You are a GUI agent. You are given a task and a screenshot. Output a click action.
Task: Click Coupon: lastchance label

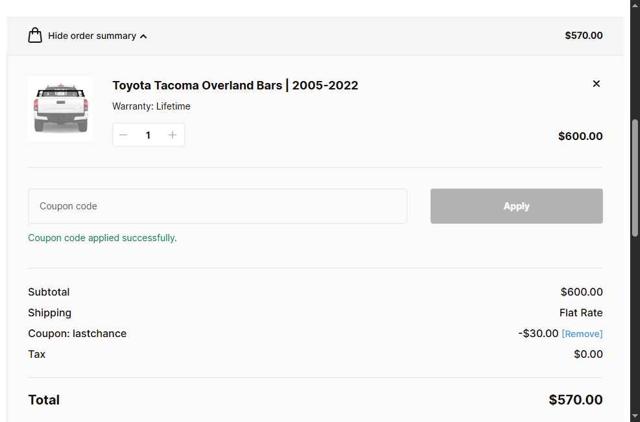[x=77, y=333]
